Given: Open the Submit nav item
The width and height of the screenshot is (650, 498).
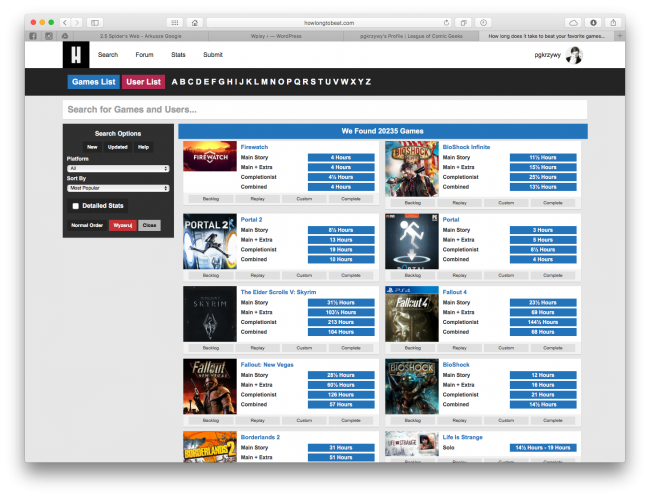Looking at the screenshot, I should click(213, 55).
